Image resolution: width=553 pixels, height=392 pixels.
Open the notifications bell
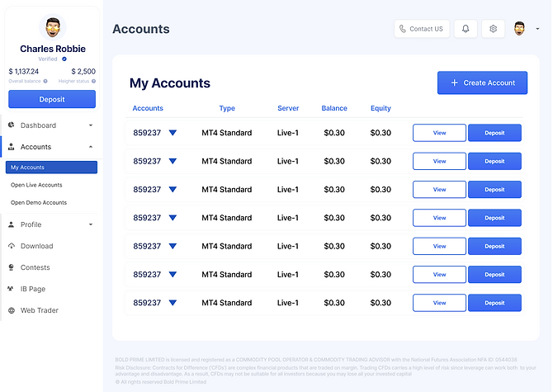[466, 29]
